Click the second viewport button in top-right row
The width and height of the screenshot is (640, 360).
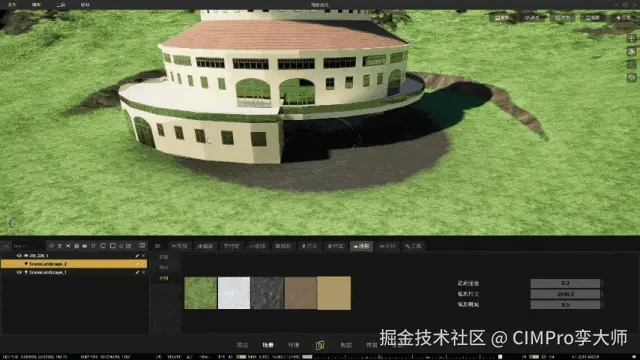532,18
